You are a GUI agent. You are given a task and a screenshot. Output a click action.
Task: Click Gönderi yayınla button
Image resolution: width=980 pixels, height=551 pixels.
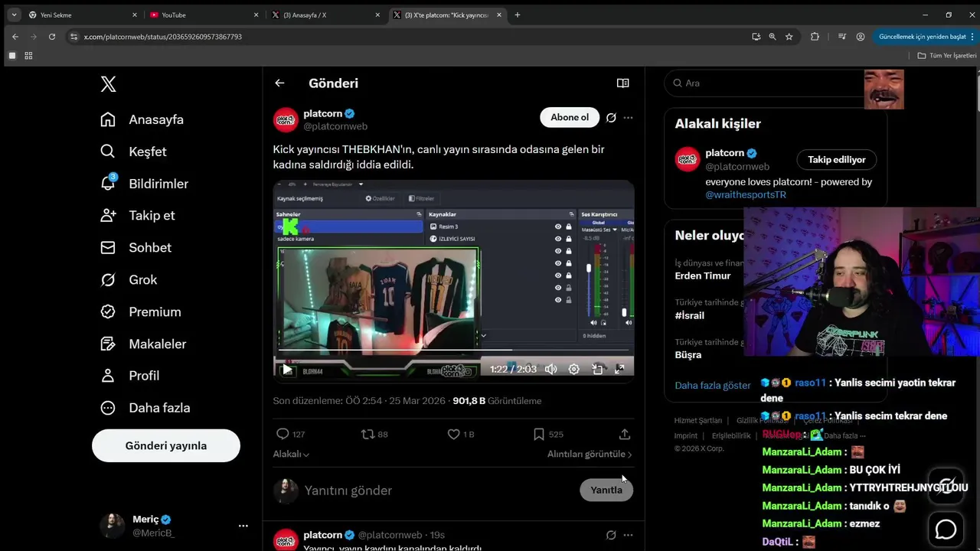click(166, 445)
